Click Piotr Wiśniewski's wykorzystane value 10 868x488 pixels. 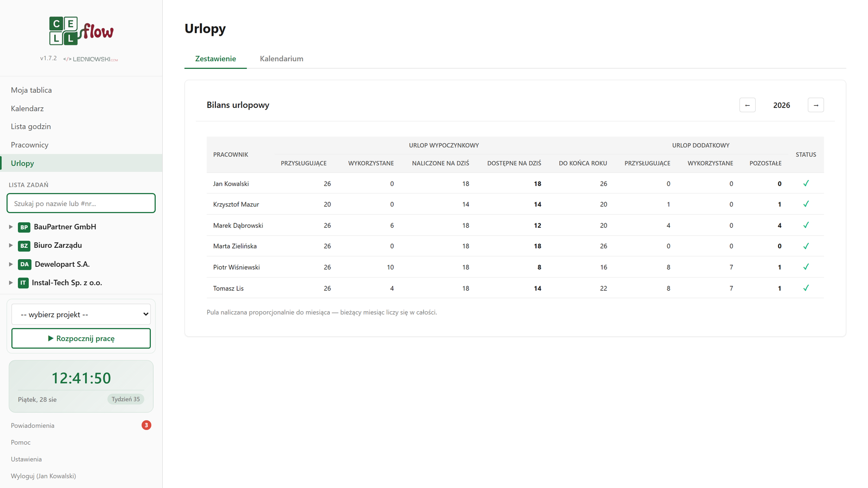tap(390, 267)
